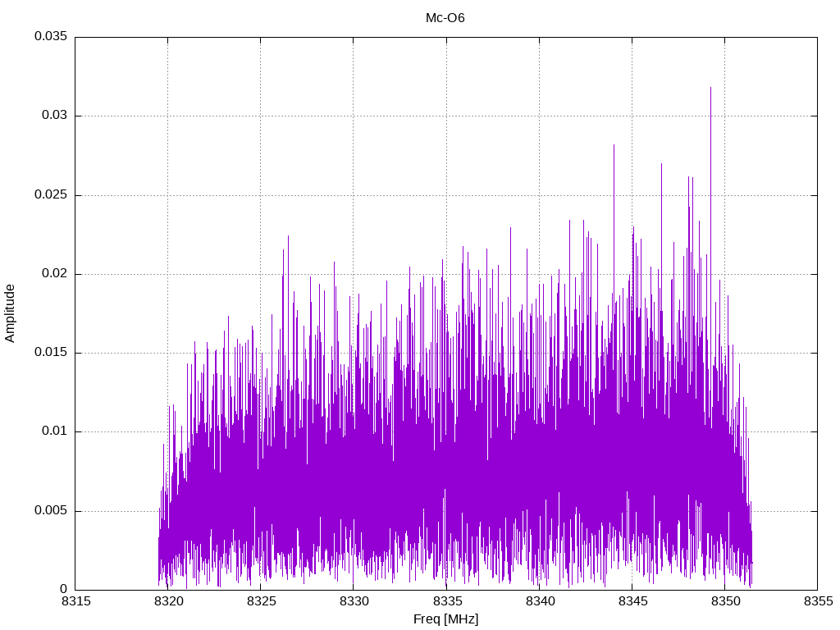The width and height of the screenshot is (840, 630).
Task: Click the 0.01 y-axis tick label
Action: [x=53, y=431]
